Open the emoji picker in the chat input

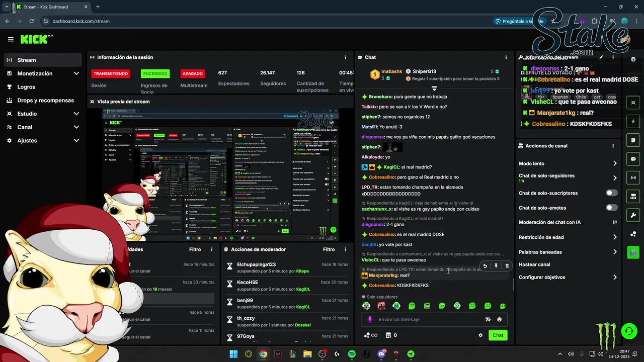(x=500, y=319)
